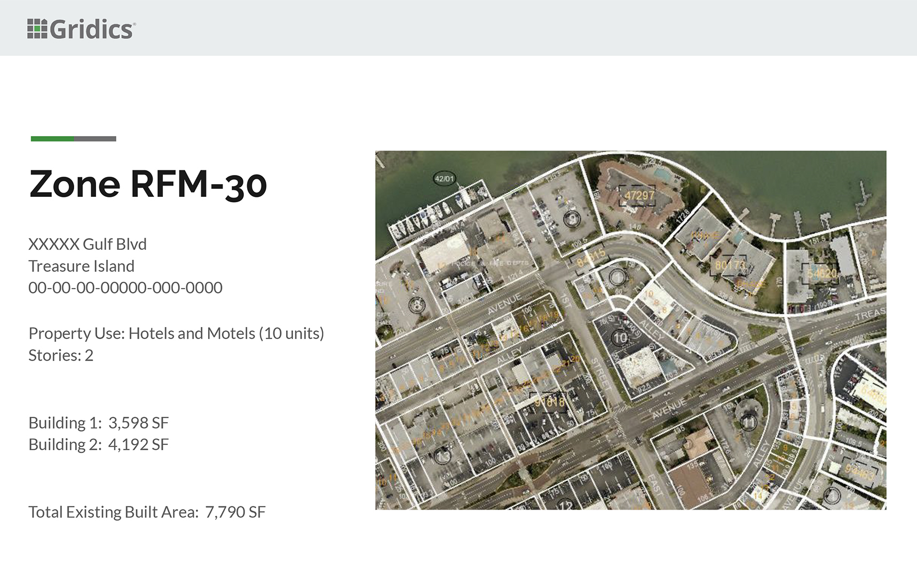Click Total Existing Built Area 7,790 SF
917x588 pixels.
[x=147, y=512]
